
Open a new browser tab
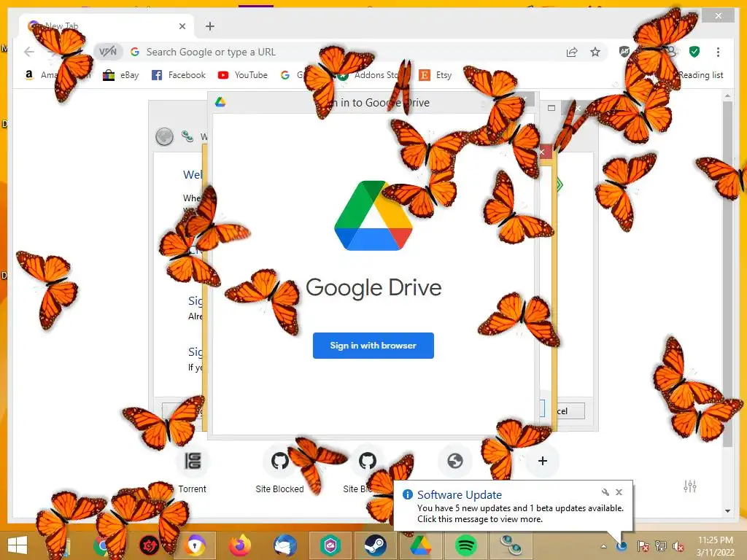[x=209, y=26]
